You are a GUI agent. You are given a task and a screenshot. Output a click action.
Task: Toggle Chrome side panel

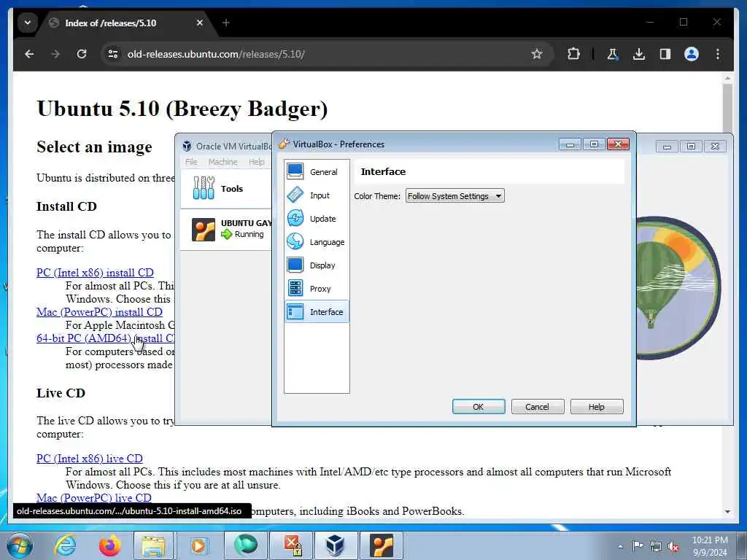pyautogui.click(x=665, y=54)
